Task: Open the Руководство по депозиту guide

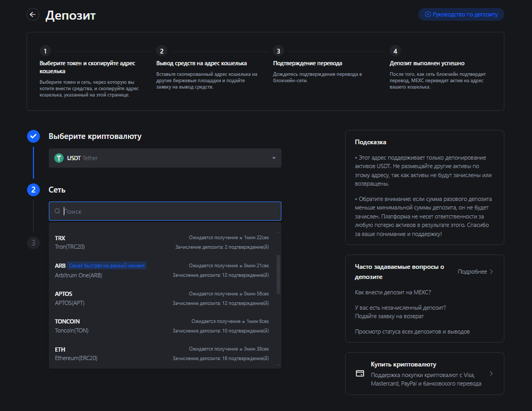Action: pos(461,14)
